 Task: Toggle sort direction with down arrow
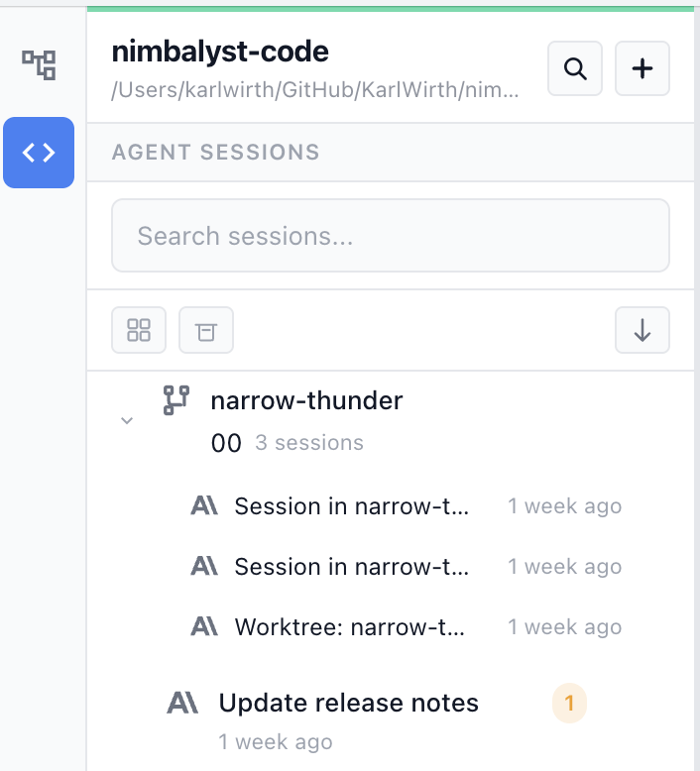(x=642, y=330)
